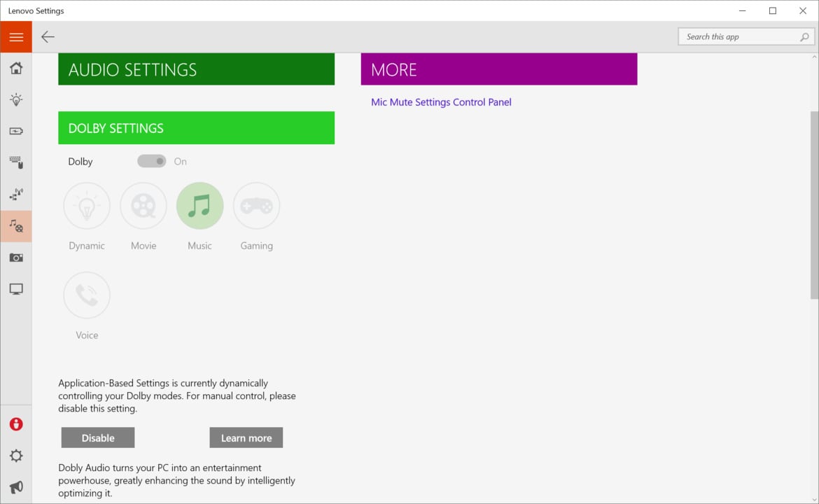
Task: Select the Music Dolby mode
Action: pyautogui.click(x=199, y=206)
